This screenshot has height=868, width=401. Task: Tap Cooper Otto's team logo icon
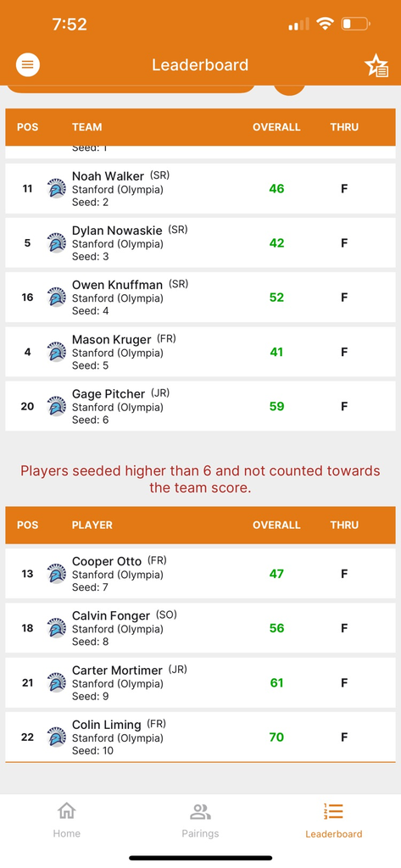click(57, 574)
